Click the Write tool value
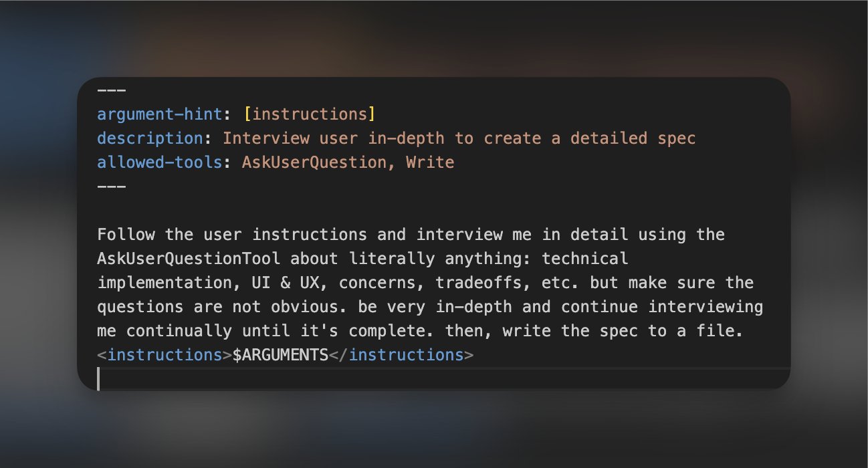This screenshot has width=868, height=468. coord(430,162)
